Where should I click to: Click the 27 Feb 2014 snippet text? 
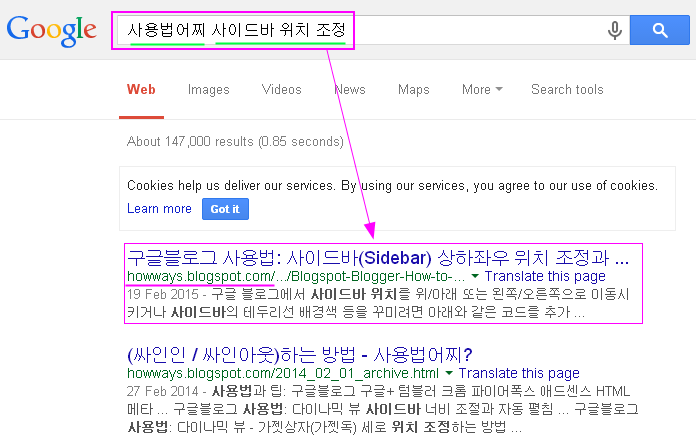pos(383,409)
